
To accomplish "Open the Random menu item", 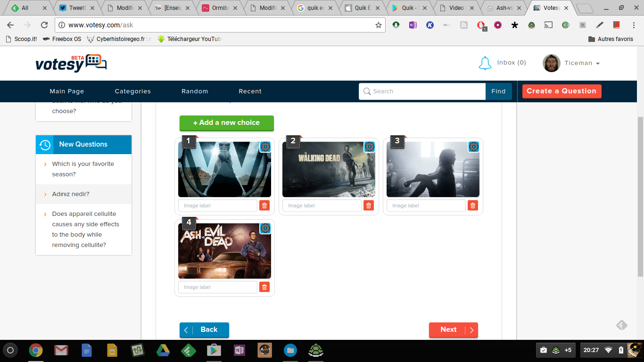I will (195, 91).
